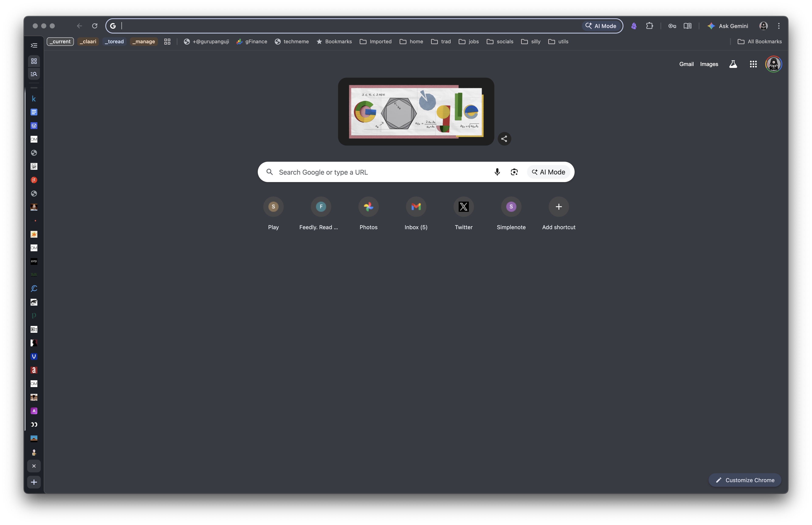Image resolution: width=812 pixels, height=525 pixels.
Task: Open reading mode book icon
Action: click(x=687, y=26)
